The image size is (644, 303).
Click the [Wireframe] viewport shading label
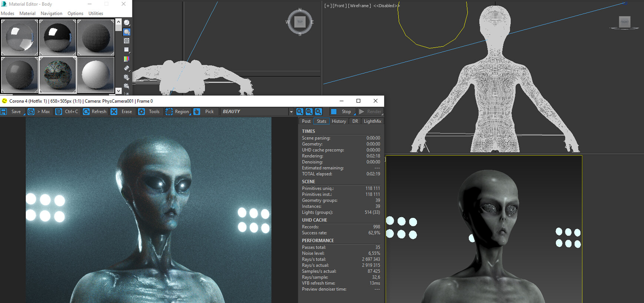[x=359, y=6]
